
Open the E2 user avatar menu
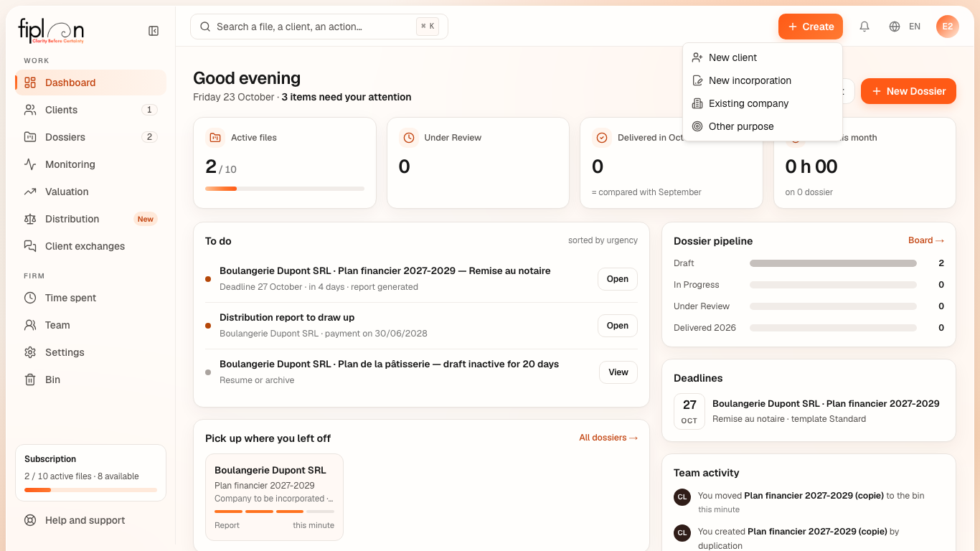pos(948,27)
